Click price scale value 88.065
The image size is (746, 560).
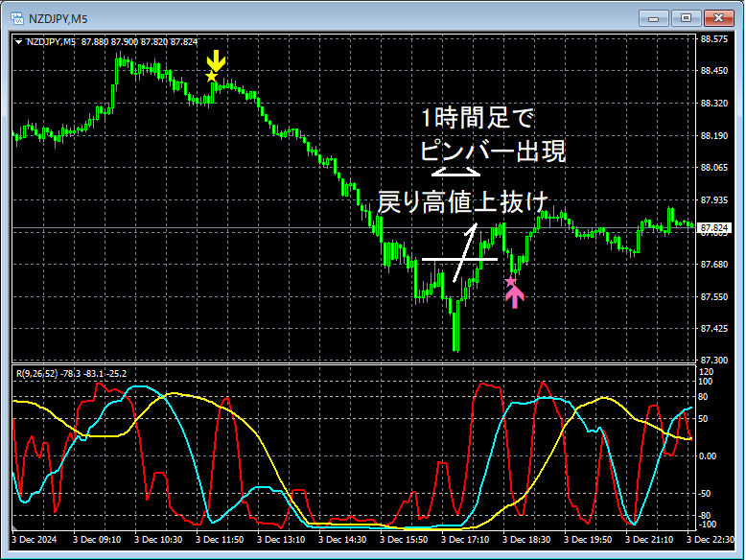click(714, 168)
